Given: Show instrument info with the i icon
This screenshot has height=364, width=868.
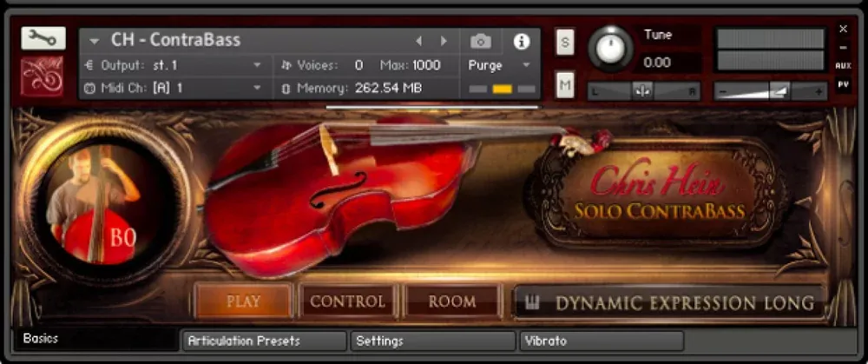Looking at the screenshot, I should pos(522,41).
